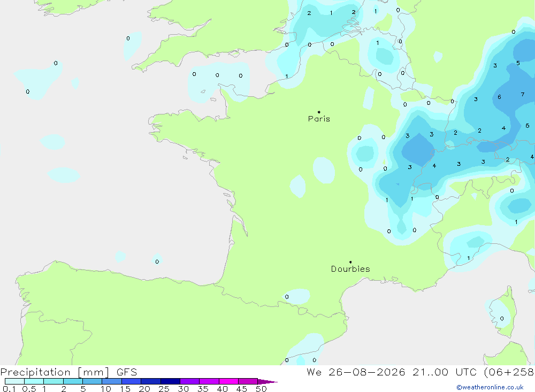Click the 'Precipitation [mm]' title text
Viewport: 535px width, 392px height.
[x=55, y=372]
